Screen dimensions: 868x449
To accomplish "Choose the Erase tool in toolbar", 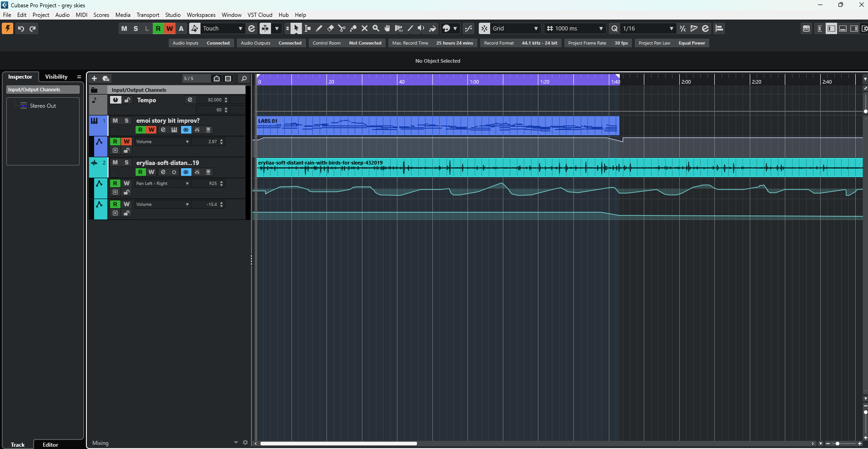I will point(331,28).
